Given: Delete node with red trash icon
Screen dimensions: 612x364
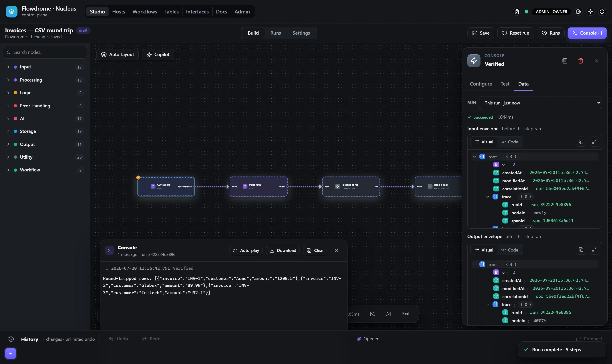Looking at the screenshot, I should (x=580, y=61).
